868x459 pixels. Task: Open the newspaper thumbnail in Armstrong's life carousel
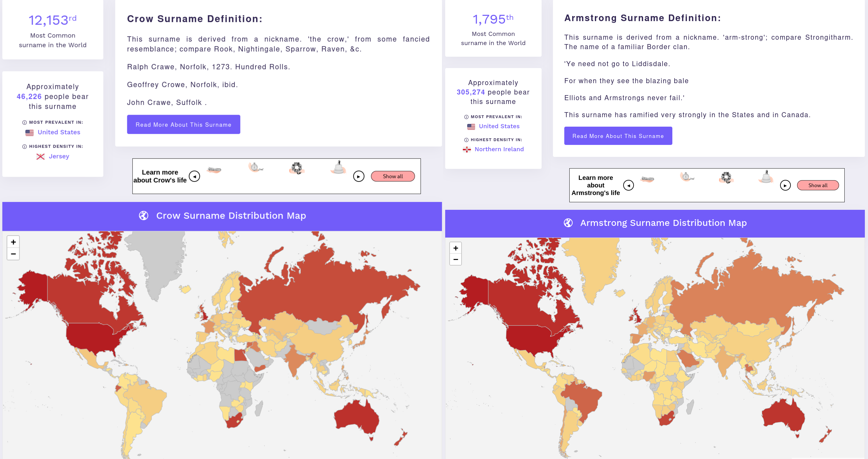647,179
